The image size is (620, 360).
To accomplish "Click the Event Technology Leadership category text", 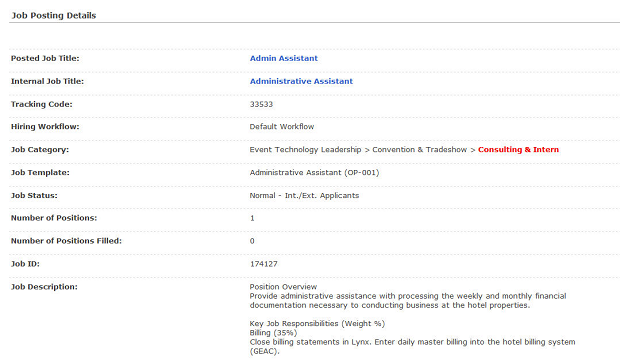I will click(x=305, y=150).
